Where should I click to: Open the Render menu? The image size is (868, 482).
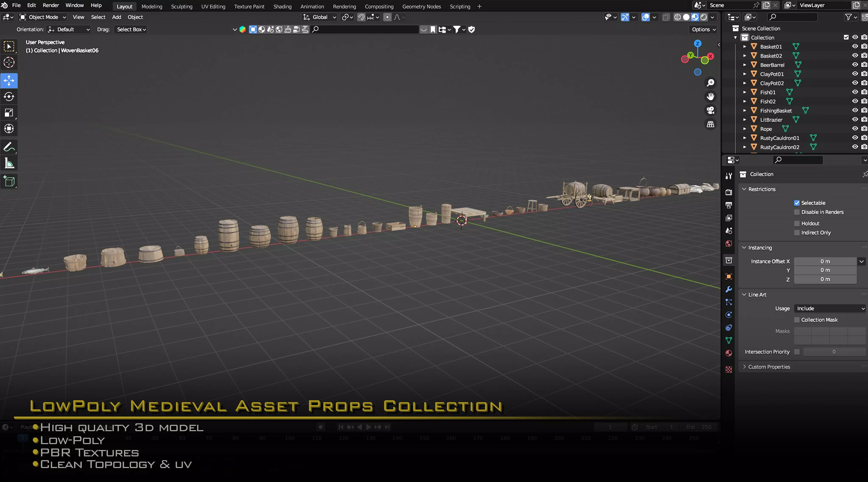pos(50,5)
